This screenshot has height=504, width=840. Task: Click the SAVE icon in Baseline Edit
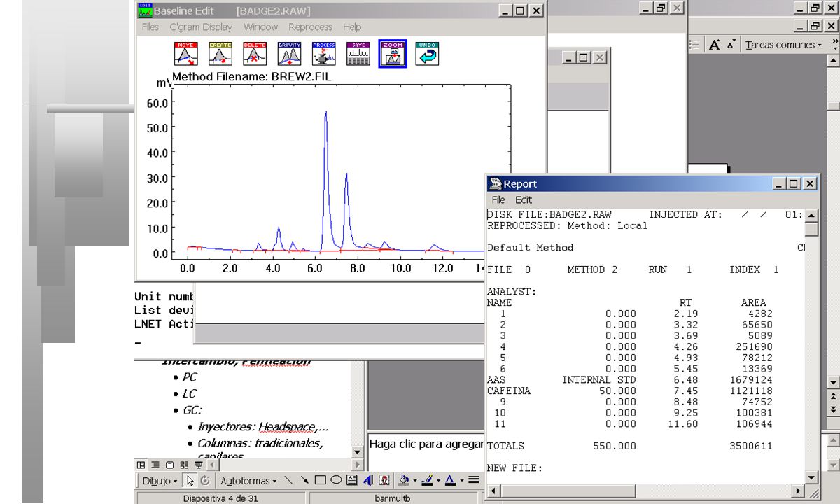click(358, 54)
